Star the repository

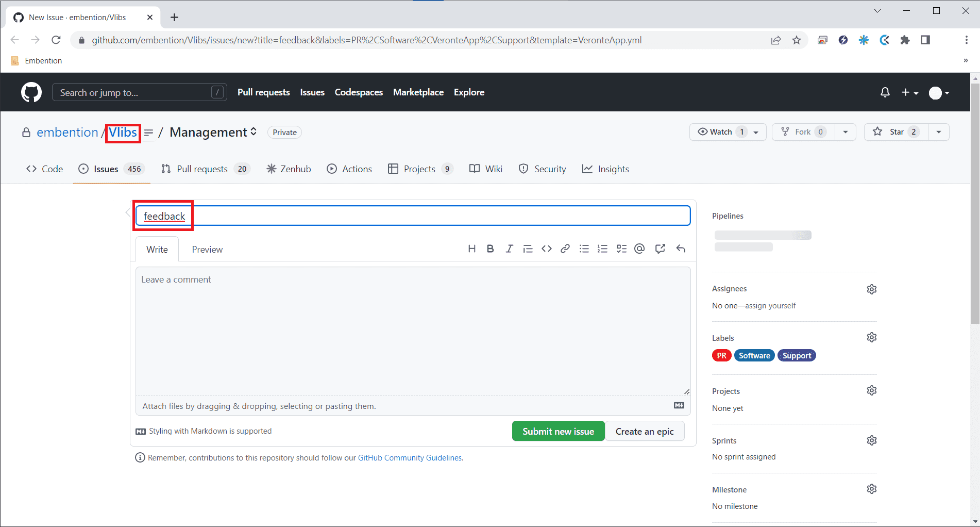(896, 132)
